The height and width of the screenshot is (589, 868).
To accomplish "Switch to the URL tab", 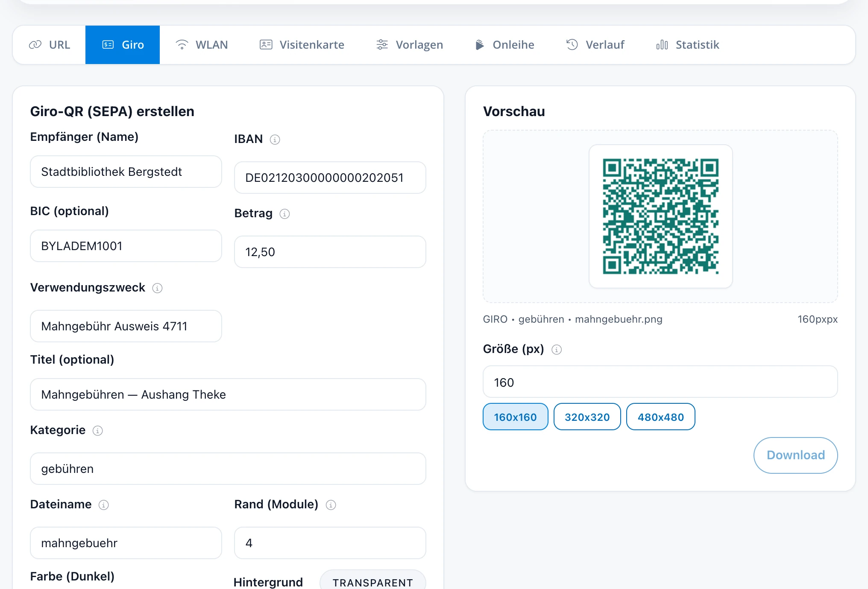I will (x=49, y=45).
